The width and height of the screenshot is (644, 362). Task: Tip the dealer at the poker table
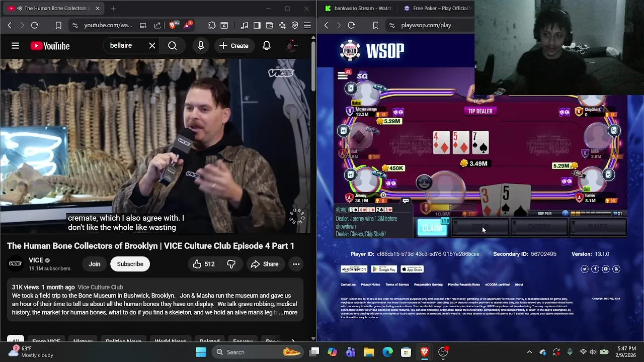pyautogui.click(x=480, y=111)
